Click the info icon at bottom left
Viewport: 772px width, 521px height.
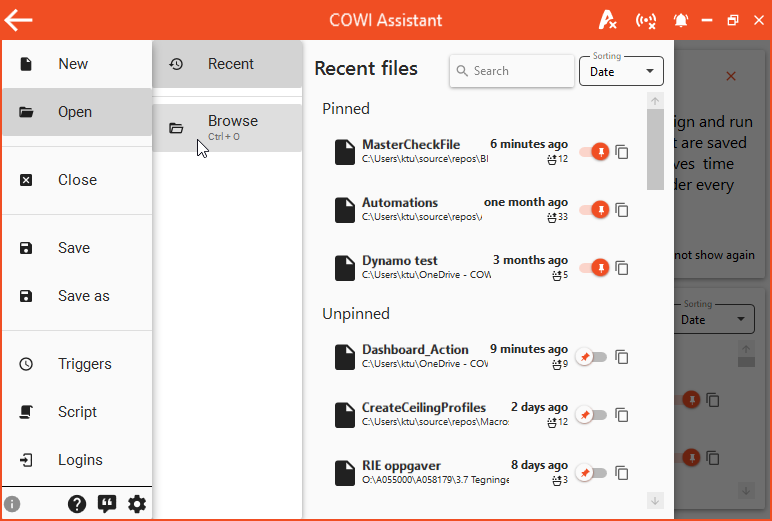point(12,504)
